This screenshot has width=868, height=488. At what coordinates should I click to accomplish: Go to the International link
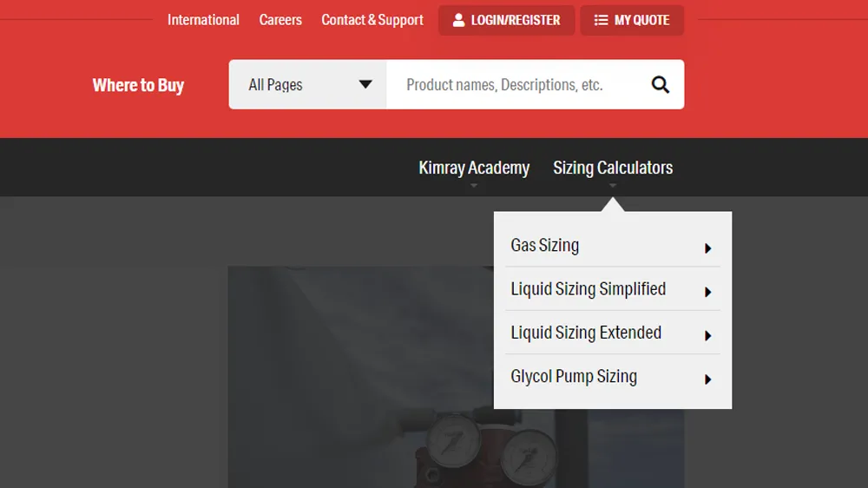pyautogui.click(x=203, y=20)
